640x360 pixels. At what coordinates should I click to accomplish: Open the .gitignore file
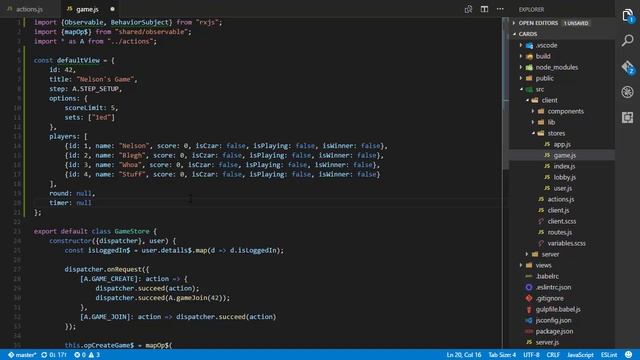[549, 298]
